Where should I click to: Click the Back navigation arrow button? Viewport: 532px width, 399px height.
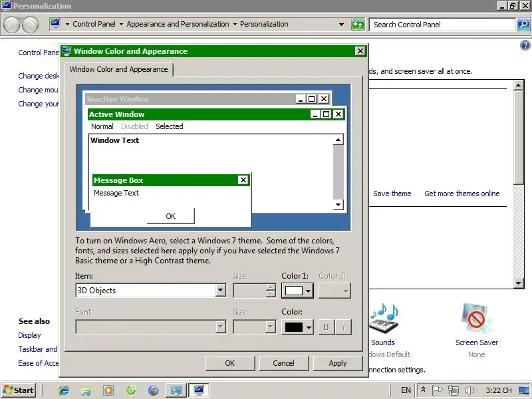click(x=11, y=25)
